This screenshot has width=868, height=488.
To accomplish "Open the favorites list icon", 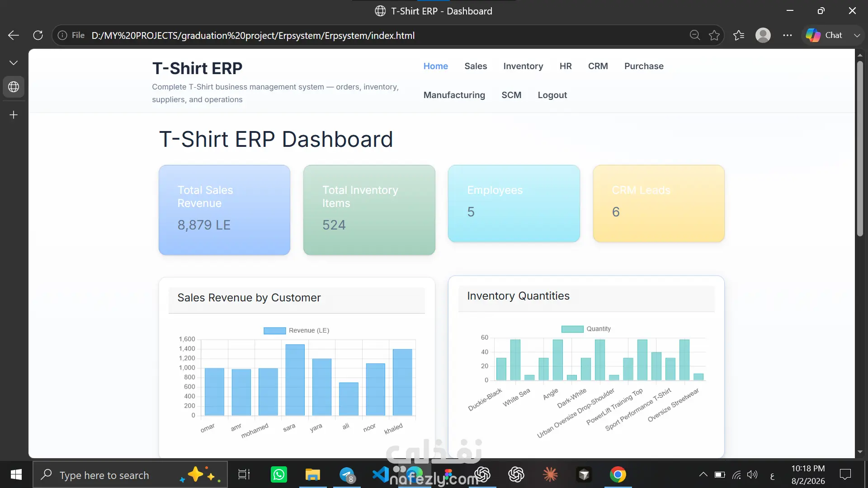I will (x=739, y=35).
